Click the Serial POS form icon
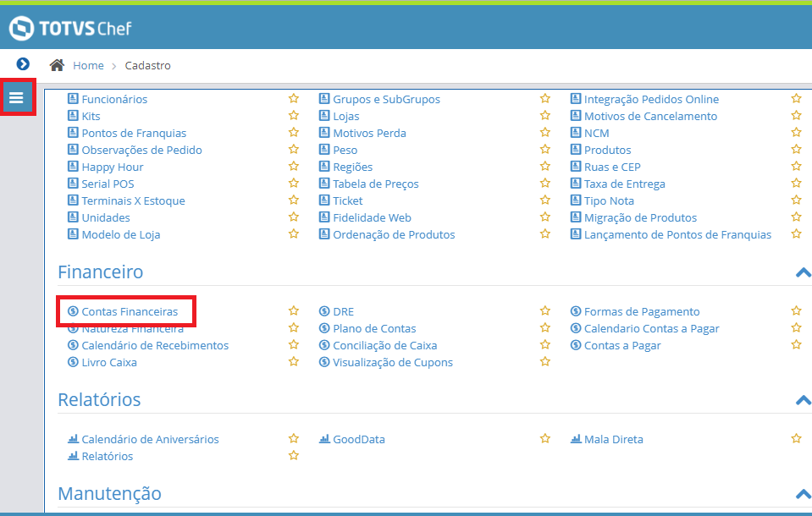The width and height of the screenshot is (812, 516). (x=73, y=184)
